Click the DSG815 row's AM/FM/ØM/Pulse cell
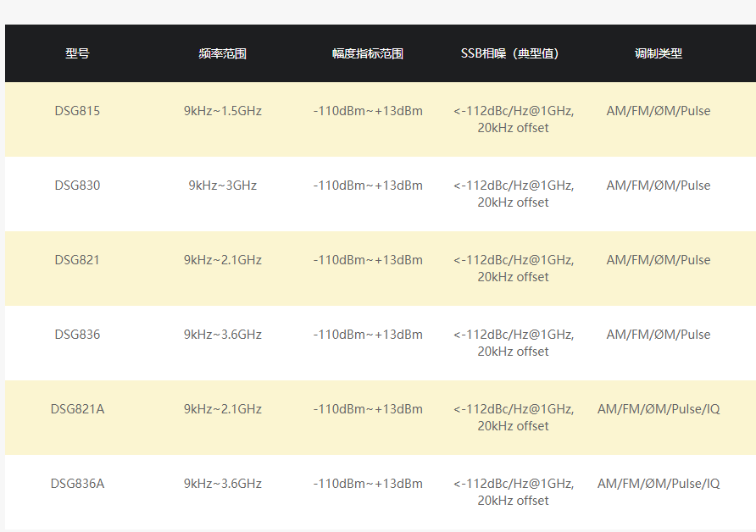Viewport: 756px width, 532px height. pyautogui.click(x=659, y=111)
